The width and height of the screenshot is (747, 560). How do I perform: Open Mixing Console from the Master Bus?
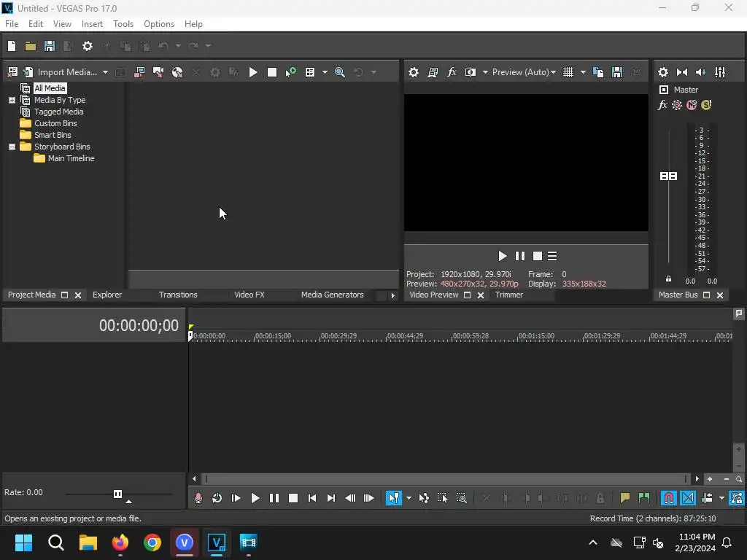click(x=720, y=72)
